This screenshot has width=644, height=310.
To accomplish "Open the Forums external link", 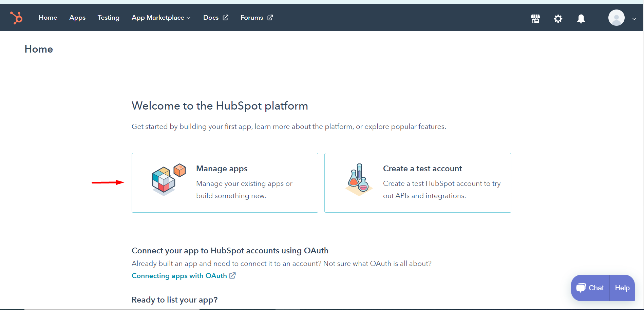I will tap(257, 18).
